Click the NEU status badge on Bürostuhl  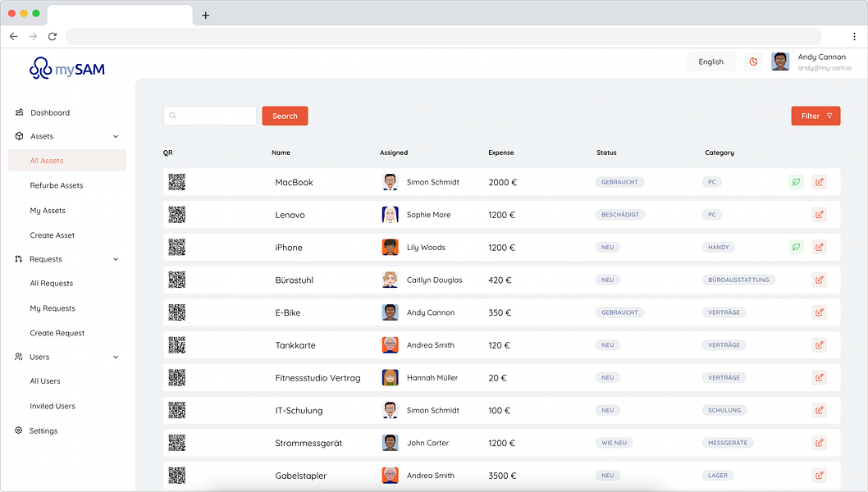click(607, 280)
